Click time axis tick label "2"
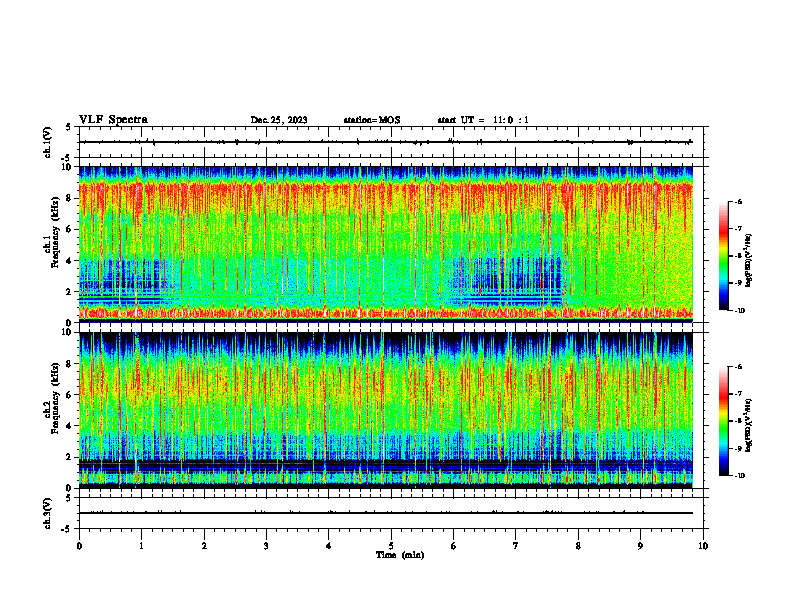This screenshot has width=792, height=612. (x=204, y=546)
